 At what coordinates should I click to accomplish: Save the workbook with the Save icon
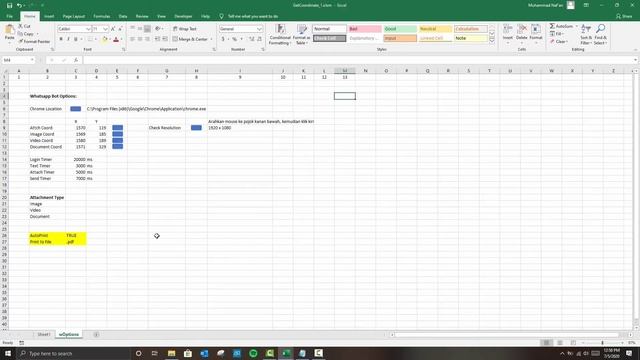click(9, 5)
